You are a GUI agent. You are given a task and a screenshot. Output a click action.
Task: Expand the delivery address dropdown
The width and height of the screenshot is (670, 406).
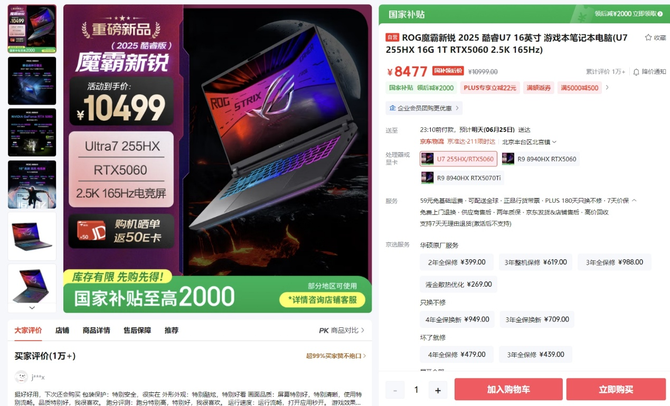(x=554, y=142)
